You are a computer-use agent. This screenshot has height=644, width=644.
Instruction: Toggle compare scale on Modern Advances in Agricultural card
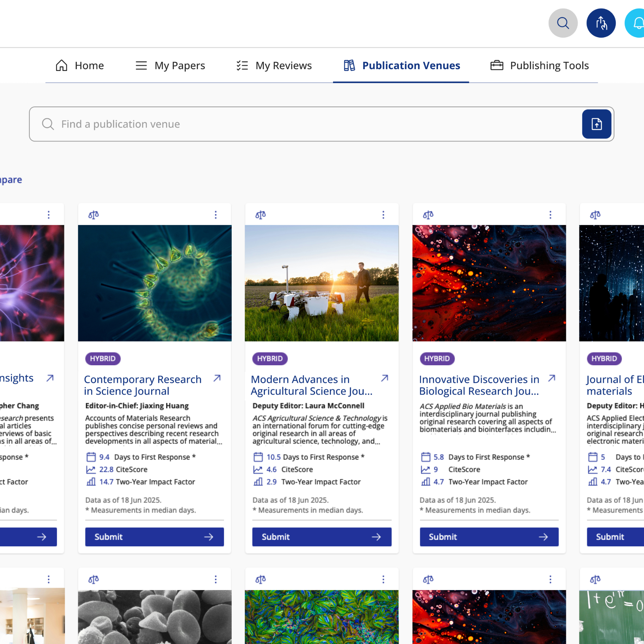260,215
